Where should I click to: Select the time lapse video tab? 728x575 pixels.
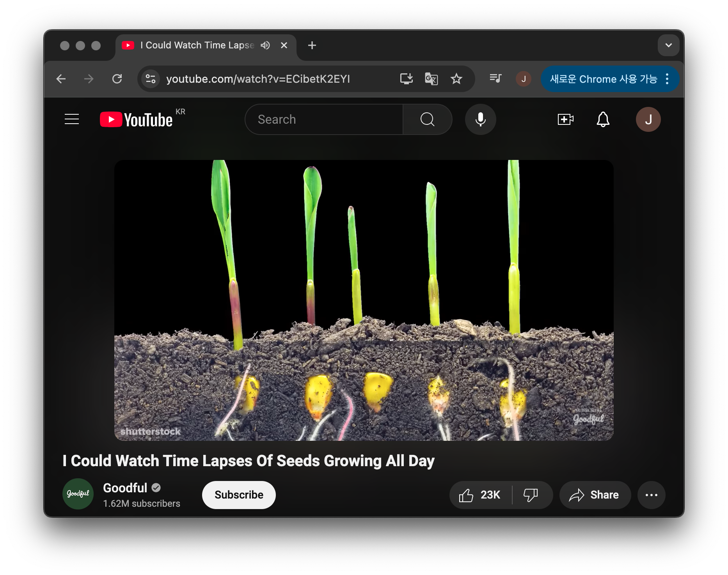195,45
